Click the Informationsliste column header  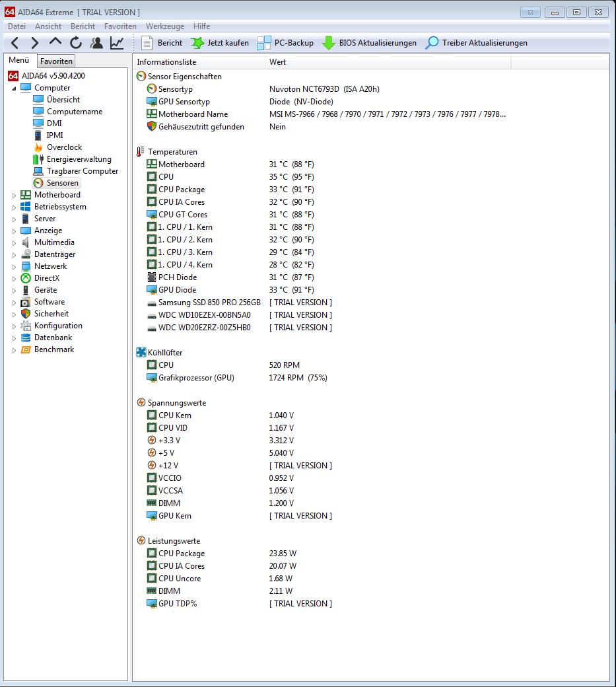(199, 62)
